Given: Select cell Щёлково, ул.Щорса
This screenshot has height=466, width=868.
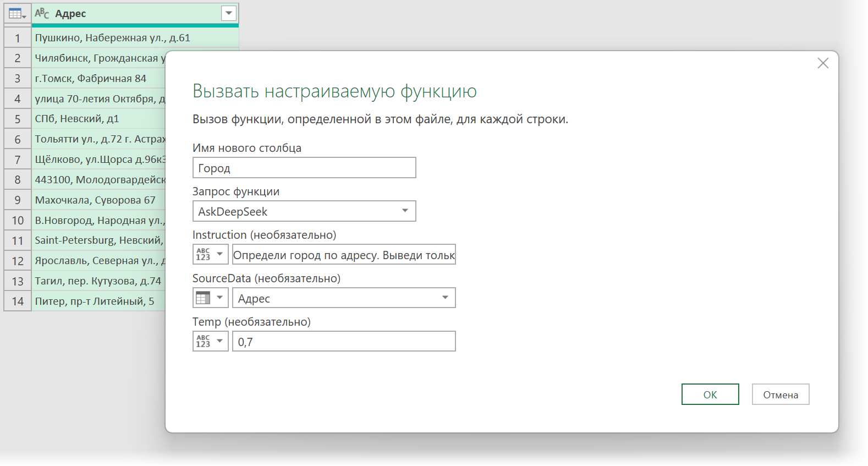Looking at the screenshot, I should pyautogui.click(x=98, y=160).
